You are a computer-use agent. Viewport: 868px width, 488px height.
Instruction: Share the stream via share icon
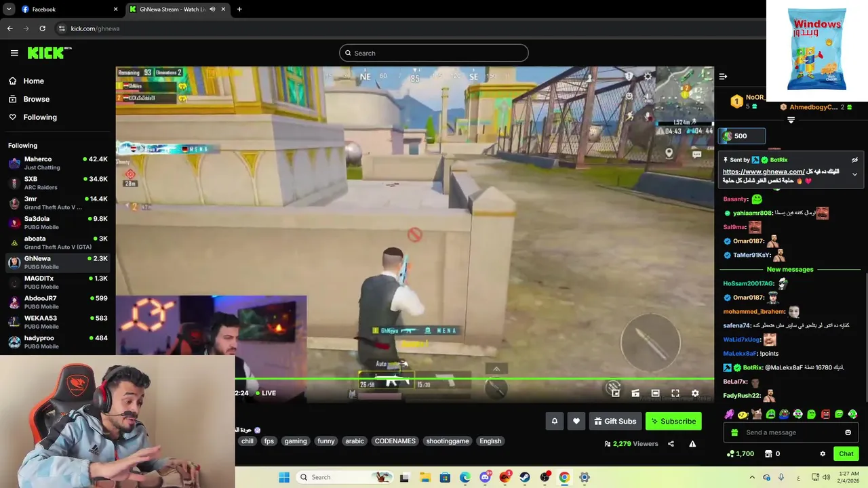tap(671, 444)
